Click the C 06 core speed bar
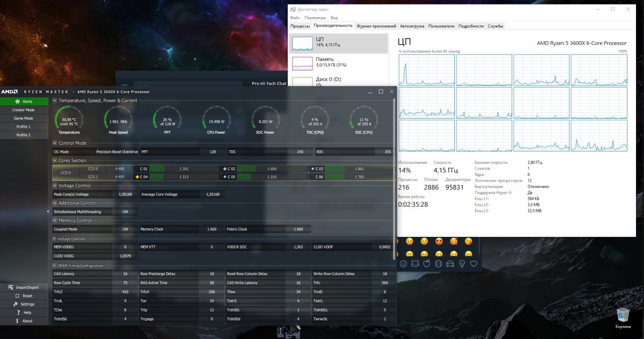This screenshot has width=644, height=339. [x=360, y=177]
